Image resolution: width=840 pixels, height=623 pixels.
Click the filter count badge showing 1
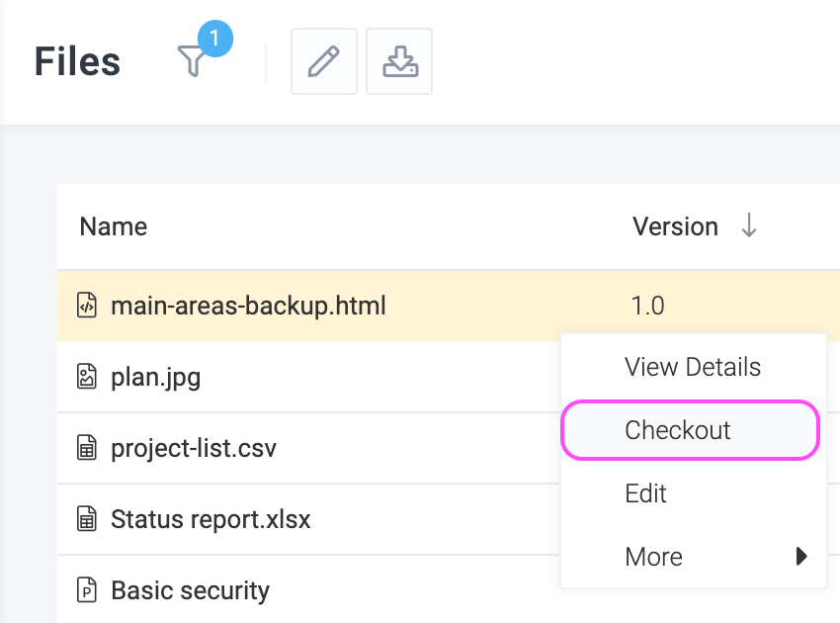(214, 38)
